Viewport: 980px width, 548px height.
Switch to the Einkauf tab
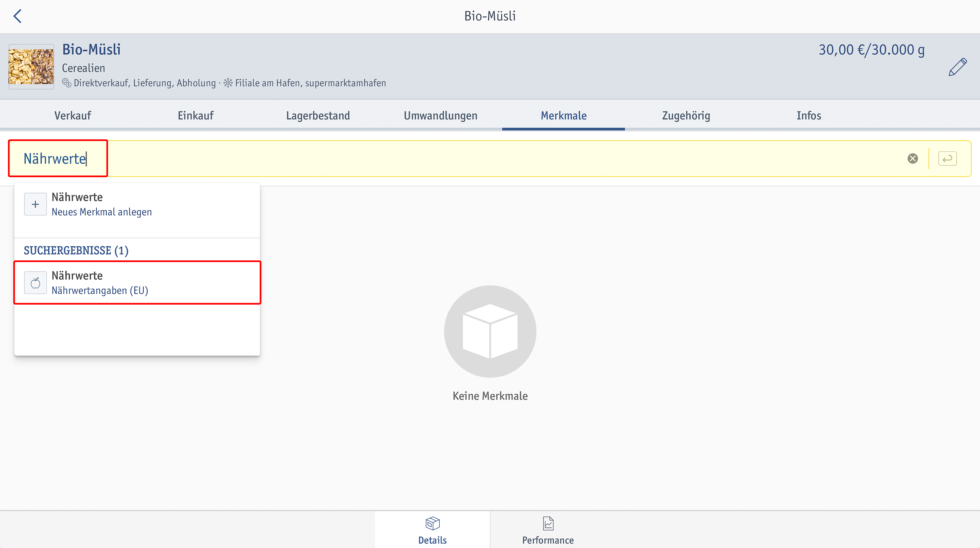pyautogui.click(x=196, y=116)
